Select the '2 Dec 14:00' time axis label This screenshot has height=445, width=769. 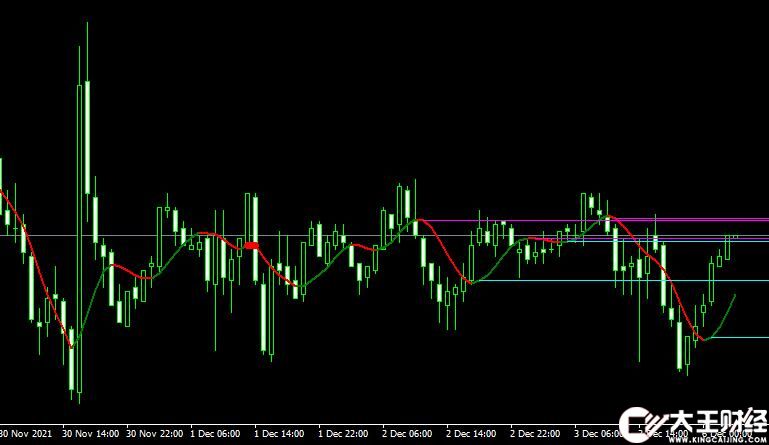[x=471, y=434]
